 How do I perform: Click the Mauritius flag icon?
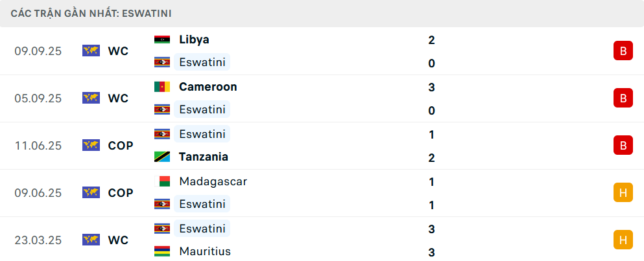pyautogui.click(x=161, y=251)
